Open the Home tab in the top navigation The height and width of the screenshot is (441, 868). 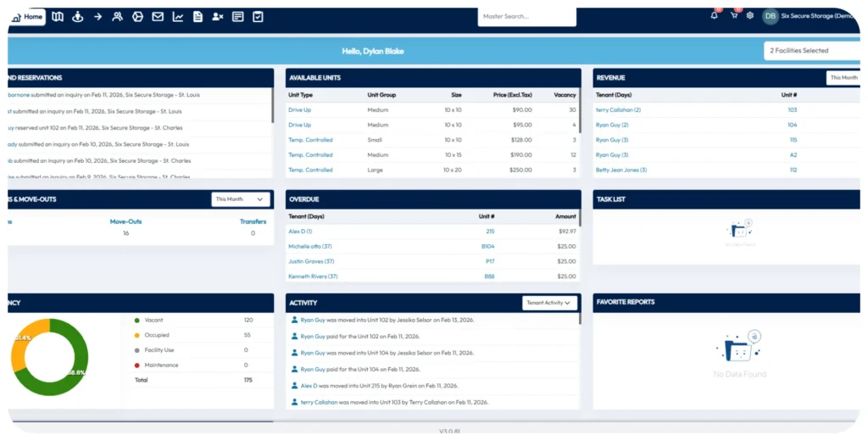point(26,17)
